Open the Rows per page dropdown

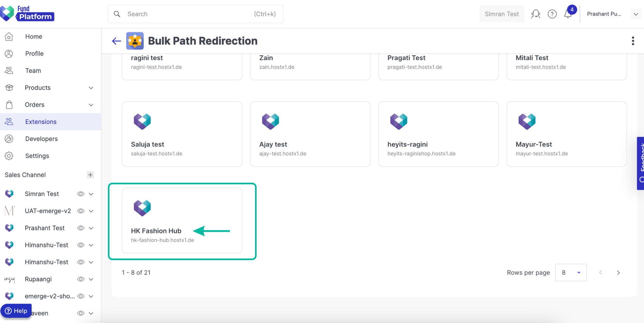571,272
